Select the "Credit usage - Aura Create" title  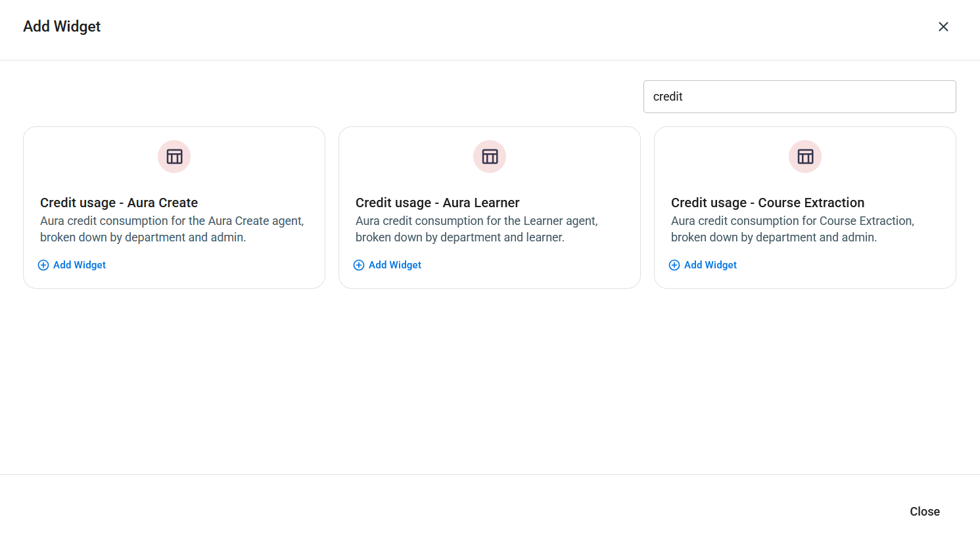[x=119, y=203]
